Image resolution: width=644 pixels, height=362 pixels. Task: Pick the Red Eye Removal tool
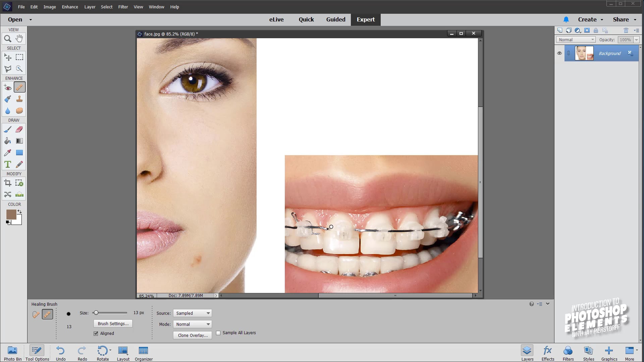coord(7,87)
